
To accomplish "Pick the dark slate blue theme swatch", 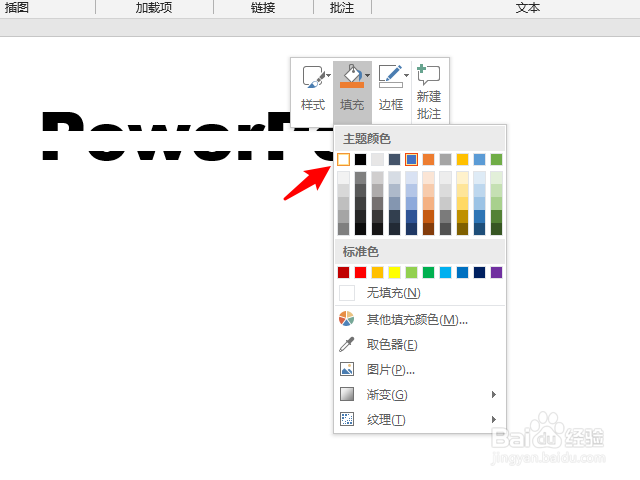I will (x=394, y=160).
